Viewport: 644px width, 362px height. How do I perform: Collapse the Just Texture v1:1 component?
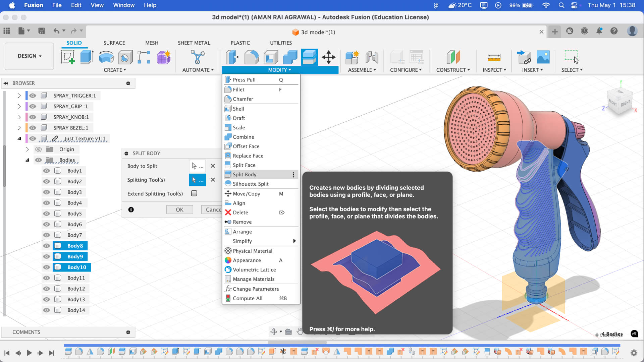point(19,138)
